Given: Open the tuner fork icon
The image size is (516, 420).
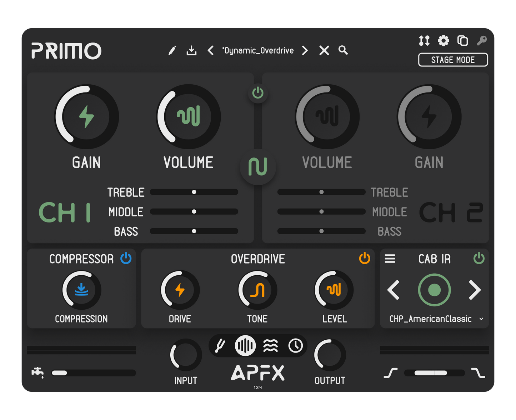Looking at the screenshot, I should pos(220,346).
